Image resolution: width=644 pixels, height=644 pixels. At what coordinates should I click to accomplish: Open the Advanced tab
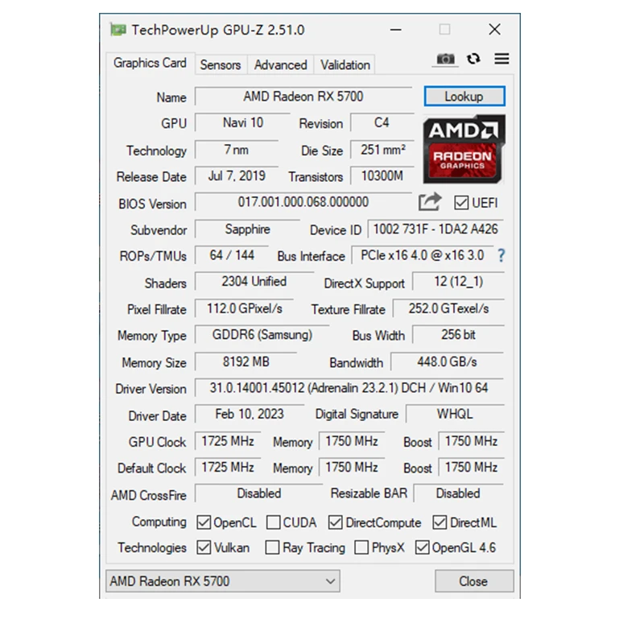[280, 65]
